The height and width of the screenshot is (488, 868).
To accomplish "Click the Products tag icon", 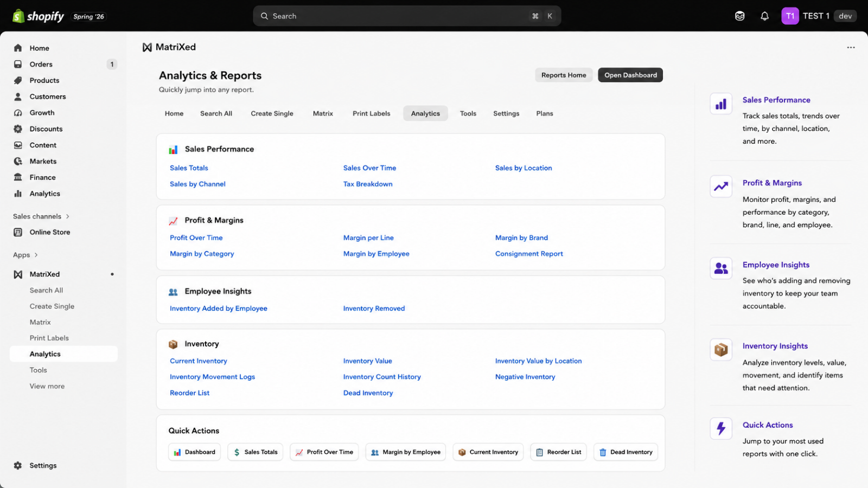I will point(18,80).
